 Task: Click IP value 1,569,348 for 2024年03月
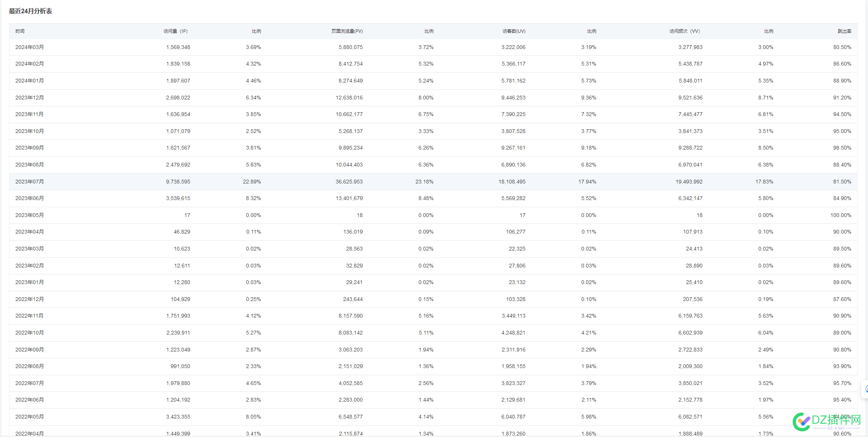pyautogui.click(x=178, y=47)
